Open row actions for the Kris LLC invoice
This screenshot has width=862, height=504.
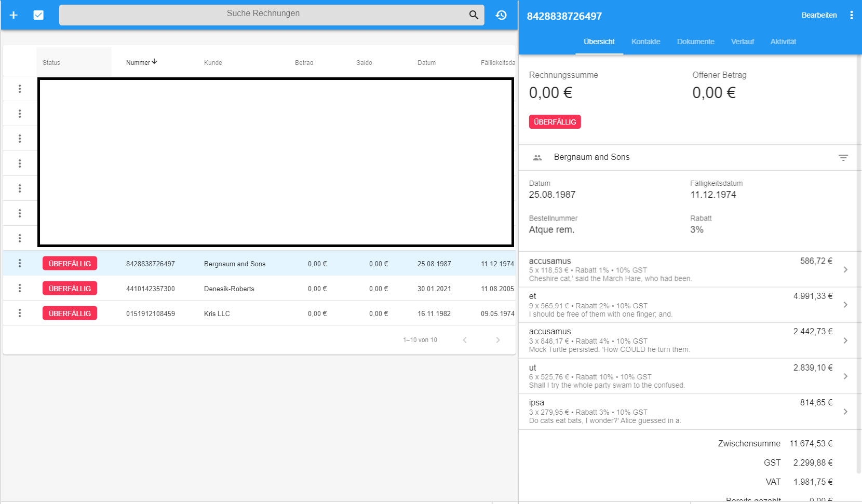(20, 312)
